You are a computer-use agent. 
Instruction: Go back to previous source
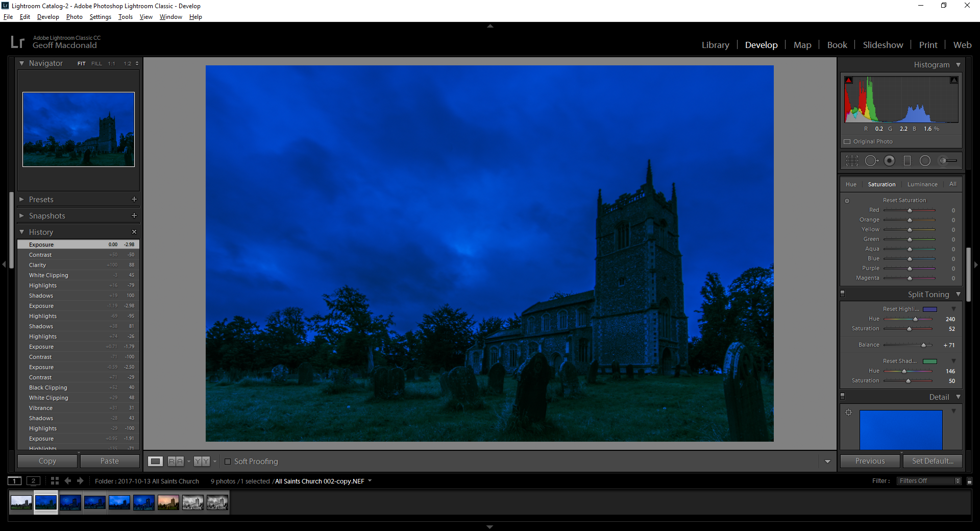67,481
